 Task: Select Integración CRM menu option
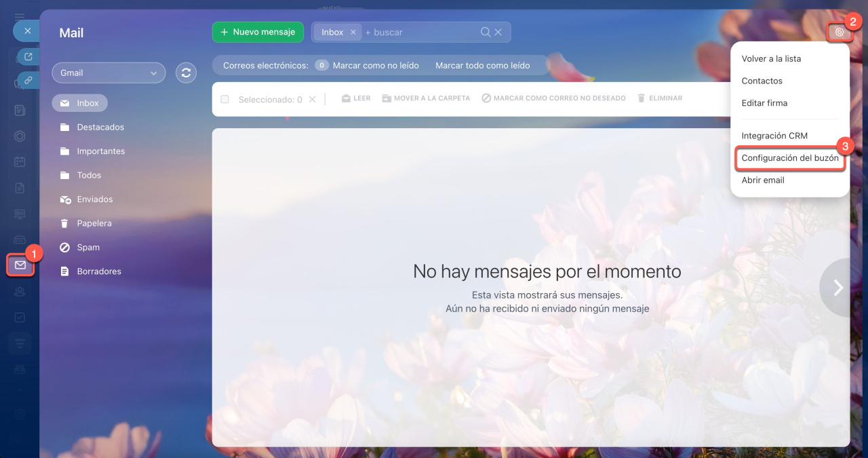pyautogui.click(x=774, y=136)
